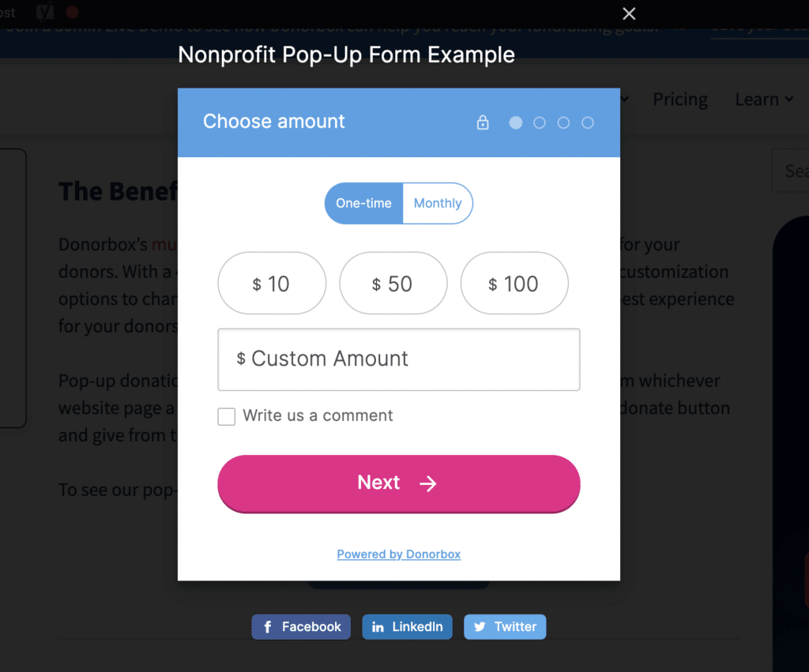Viewport: 809px width, 672px height.
Task: Check the Write us a comment checkbox
Action: (226, 416)
